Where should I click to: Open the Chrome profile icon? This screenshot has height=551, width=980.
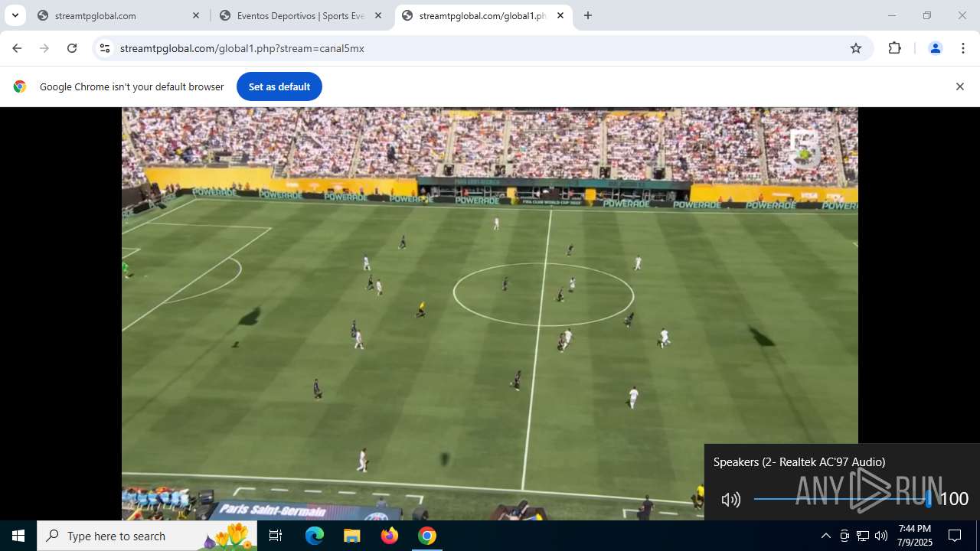935,48
